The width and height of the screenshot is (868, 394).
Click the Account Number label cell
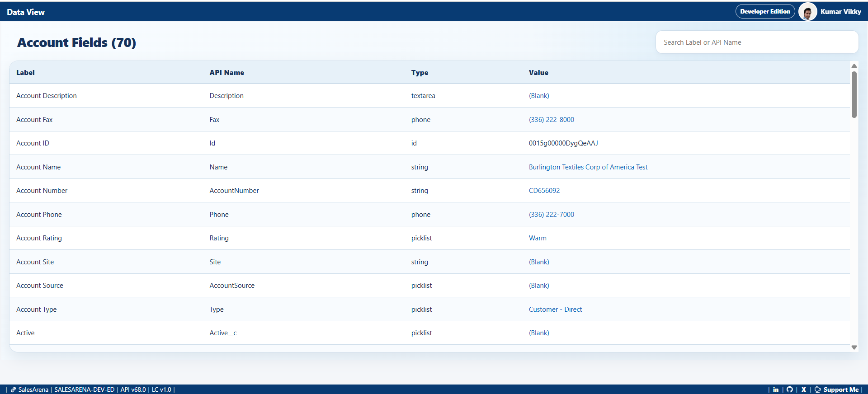pos(42,191)
